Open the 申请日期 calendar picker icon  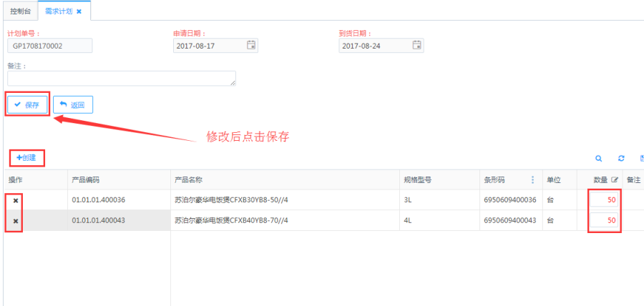(x=251, y=45)
